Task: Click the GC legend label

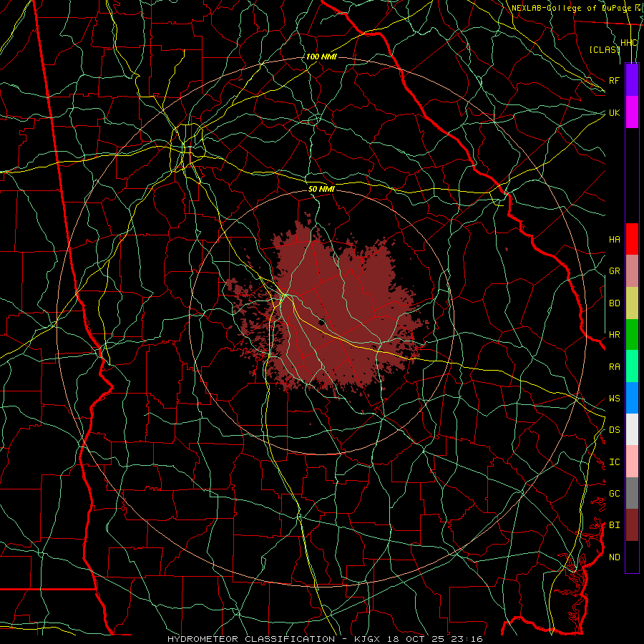Action: (614, 494)
